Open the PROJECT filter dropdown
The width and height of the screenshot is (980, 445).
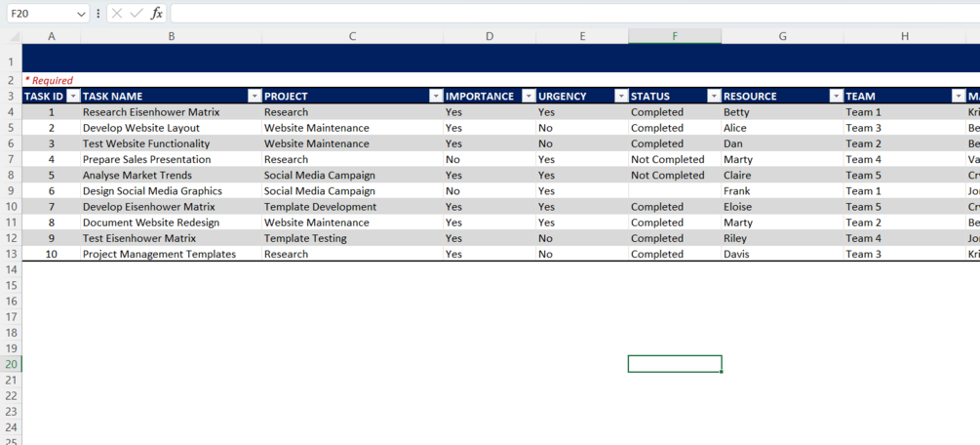[x=436, y=97]
